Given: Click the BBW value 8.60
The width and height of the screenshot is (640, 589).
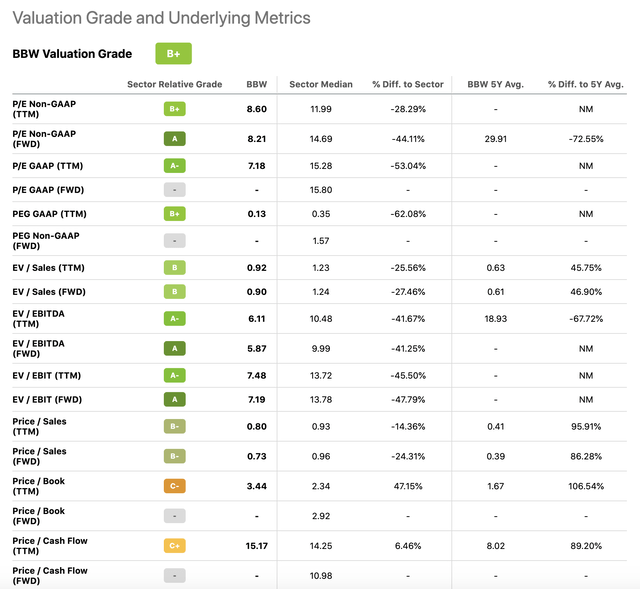Looking at the screenshot, I should coord(257,109).
